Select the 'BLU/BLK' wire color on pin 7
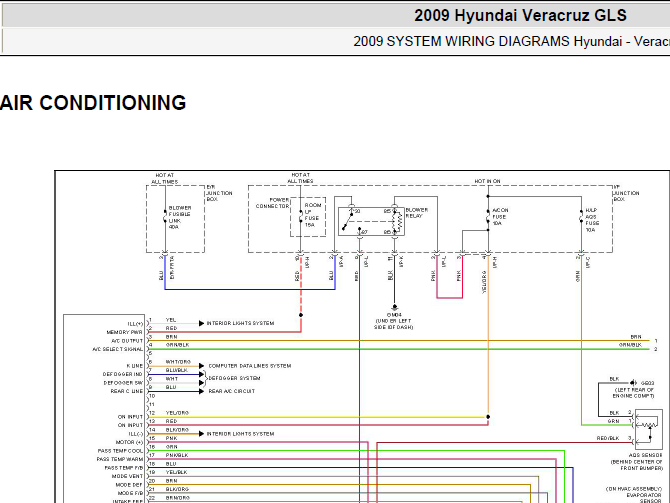Image resolution: width=670 pixels, height=503 pixels. (176, 370)
